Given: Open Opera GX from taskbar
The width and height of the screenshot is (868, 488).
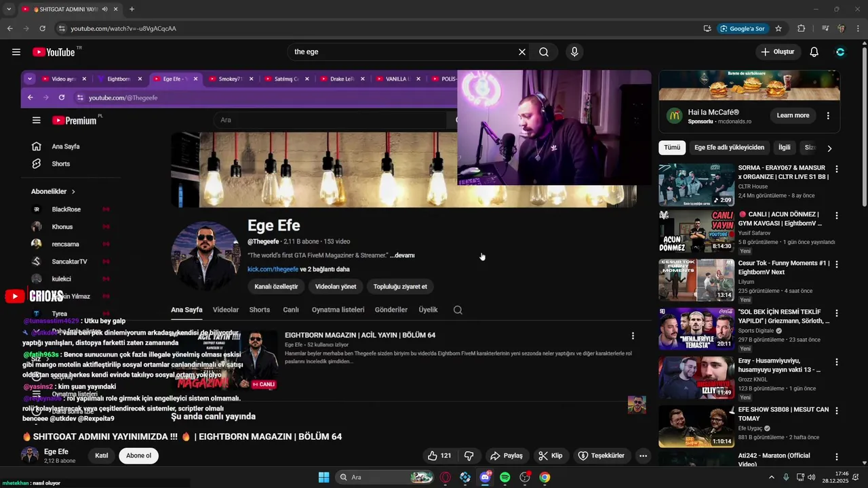Looking at the screenshot, I should [x=446, y=477].
